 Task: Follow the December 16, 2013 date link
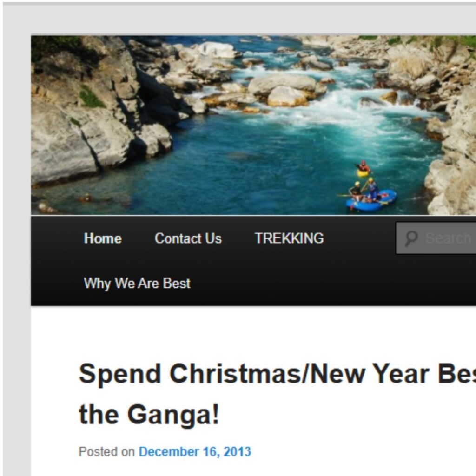point(195,452)
